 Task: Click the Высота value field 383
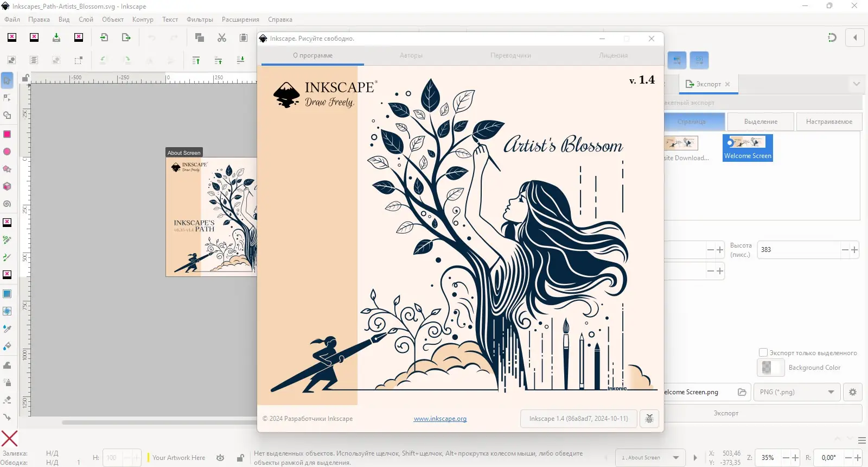click(799, 250)
